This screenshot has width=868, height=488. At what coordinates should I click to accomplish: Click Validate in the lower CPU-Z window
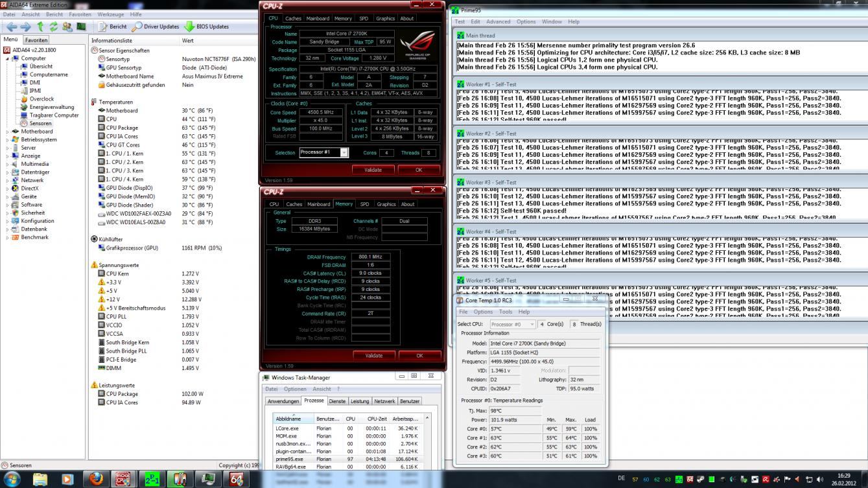coord(373,355)
